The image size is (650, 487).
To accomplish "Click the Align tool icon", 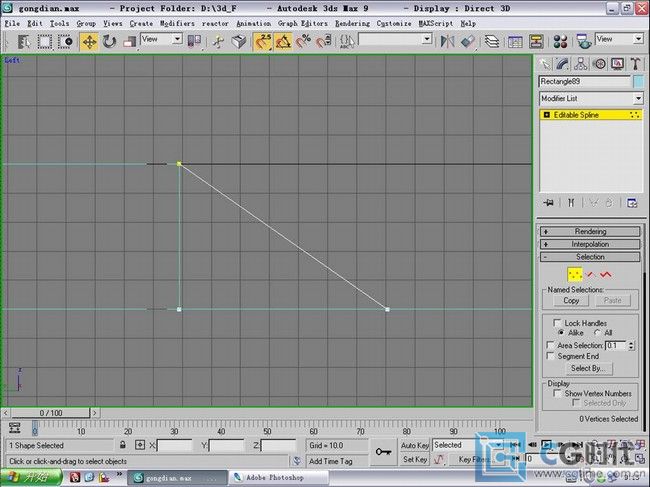I will [x=468, y=41].
